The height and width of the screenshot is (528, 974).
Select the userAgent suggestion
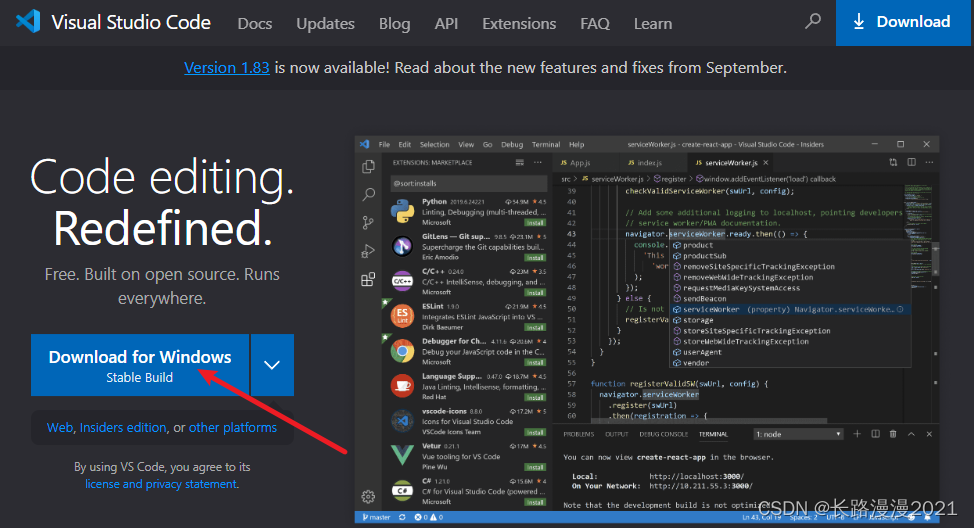790,352
